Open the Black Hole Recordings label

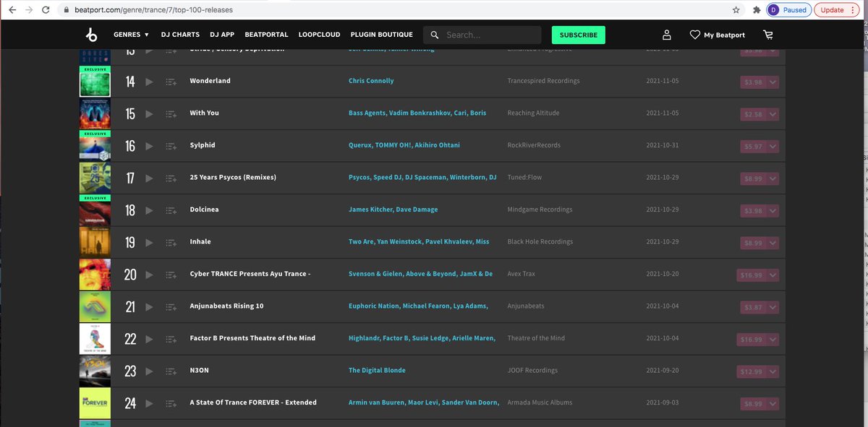540,242
